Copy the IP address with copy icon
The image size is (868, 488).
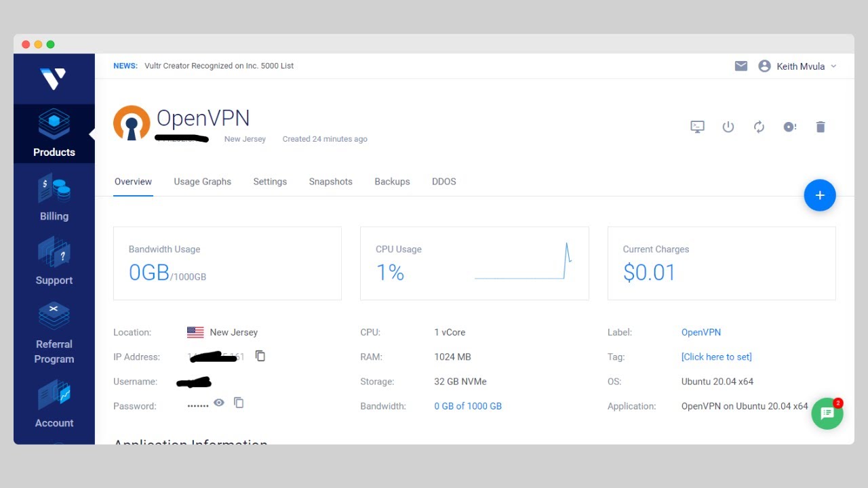coord(260,356)
